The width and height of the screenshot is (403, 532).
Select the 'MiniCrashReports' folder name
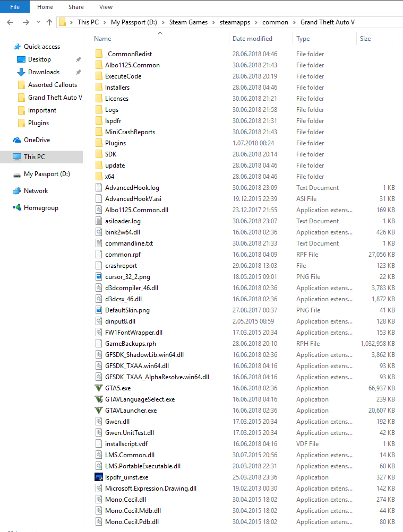[x=130, y=132]
